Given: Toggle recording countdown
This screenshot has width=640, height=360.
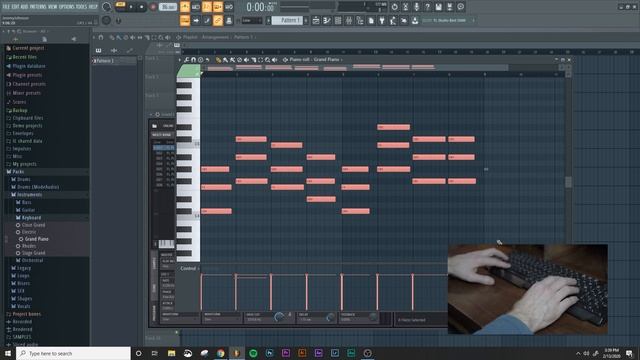Looking at the screenshot, I should (x=207, y=7).
